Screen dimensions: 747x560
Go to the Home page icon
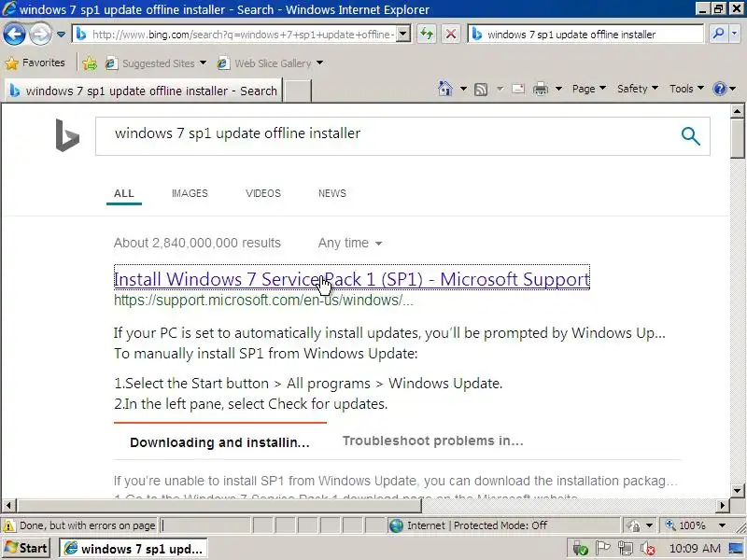point(445,89)
